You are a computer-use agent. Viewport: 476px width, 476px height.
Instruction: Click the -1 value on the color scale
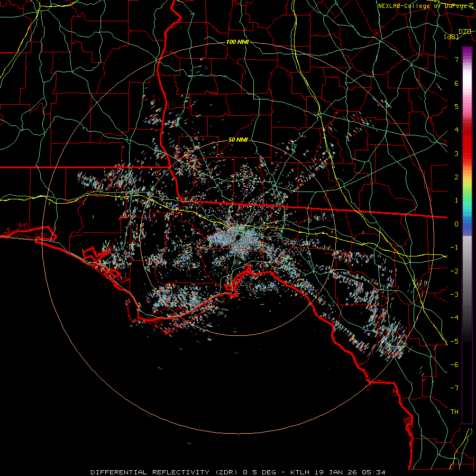pyautogui.click(x=454, y=248)
